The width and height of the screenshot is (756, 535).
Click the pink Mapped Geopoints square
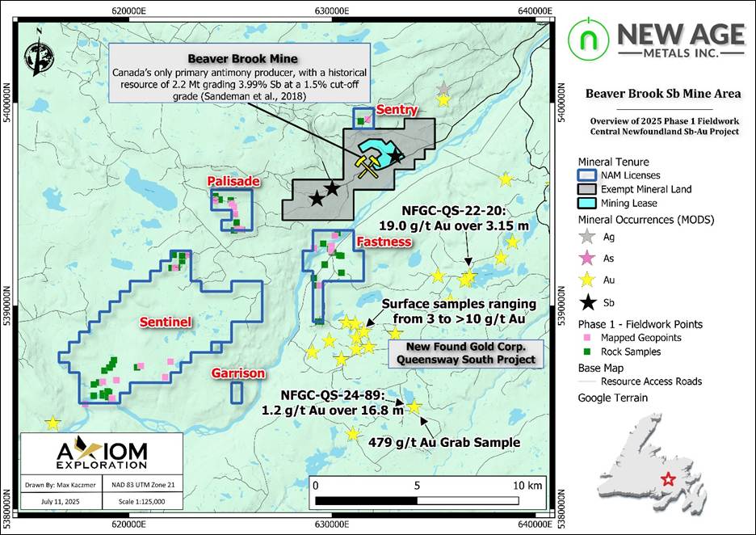coord(586,336)
